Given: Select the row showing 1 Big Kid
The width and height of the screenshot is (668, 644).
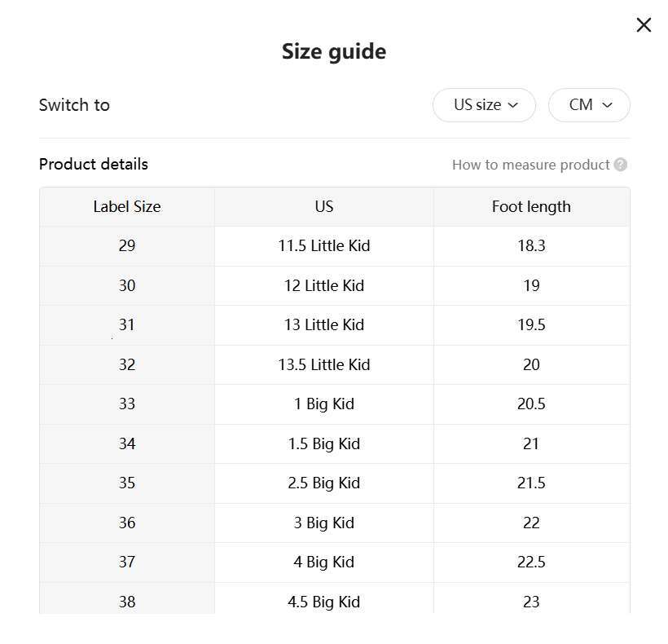Looking at the screenshot, I should [x=323, y=404].
